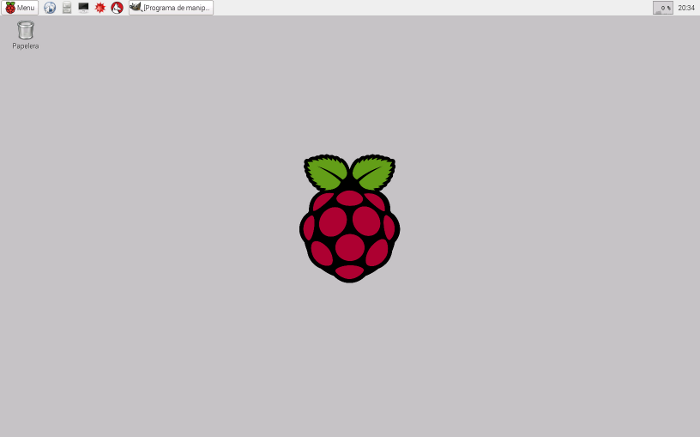700x437 pixels.
Task: Click the raspberry icon in Menu button
Action: [x=10, y=8]
